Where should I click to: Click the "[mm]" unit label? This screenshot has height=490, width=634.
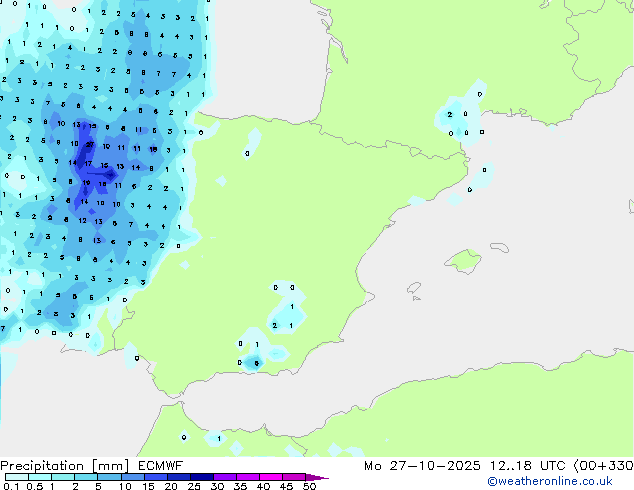click(110, 466)
